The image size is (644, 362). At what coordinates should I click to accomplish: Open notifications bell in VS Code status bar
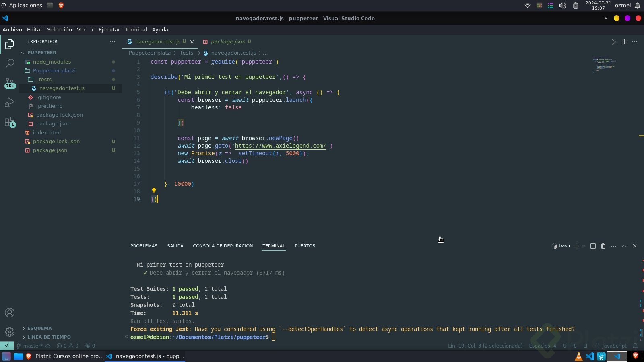tap(635, 346)
